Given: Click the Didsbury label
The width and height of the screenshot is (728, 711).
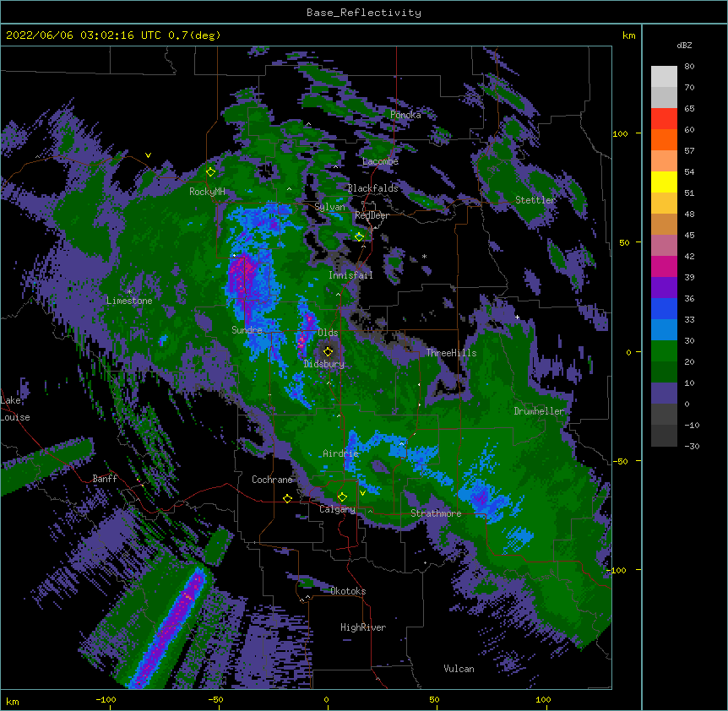Looking at the screenshot, I should click(x=324, y=364).
